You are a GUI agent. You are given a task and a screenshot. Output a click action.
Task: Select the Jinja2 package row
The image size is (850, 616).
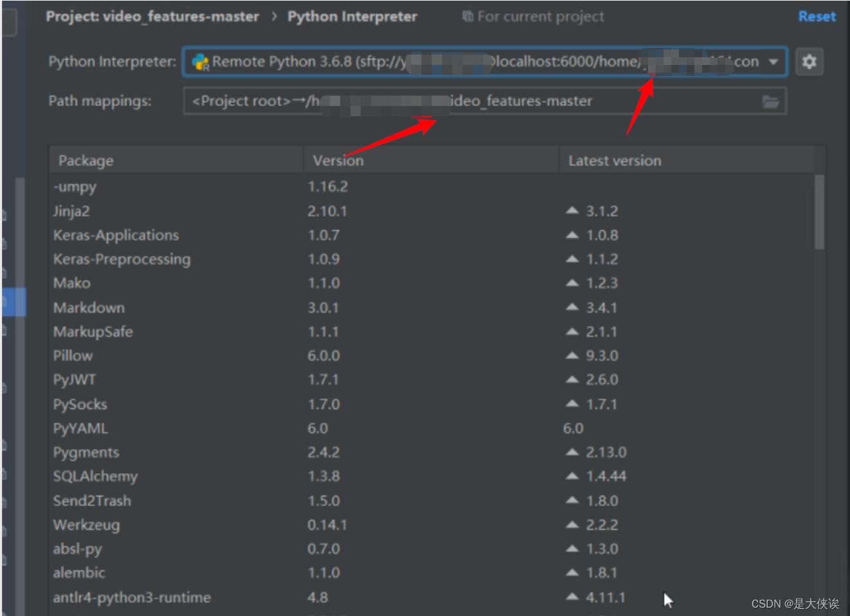pyautogui.click(x=432, y=211)
